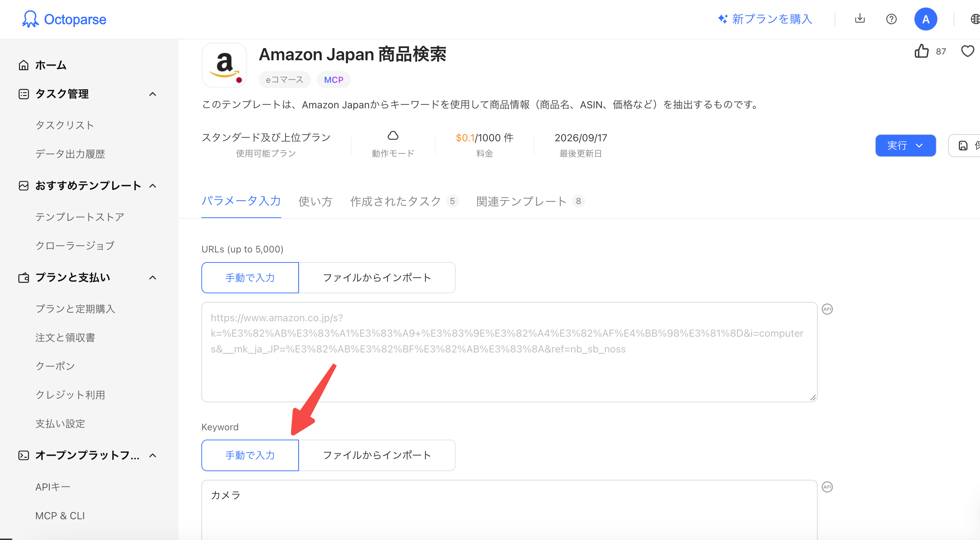The height and width of the screenshot is (540, 980).
Task: Click the おすすめテンプレート image icon
Action: point(24,186)
